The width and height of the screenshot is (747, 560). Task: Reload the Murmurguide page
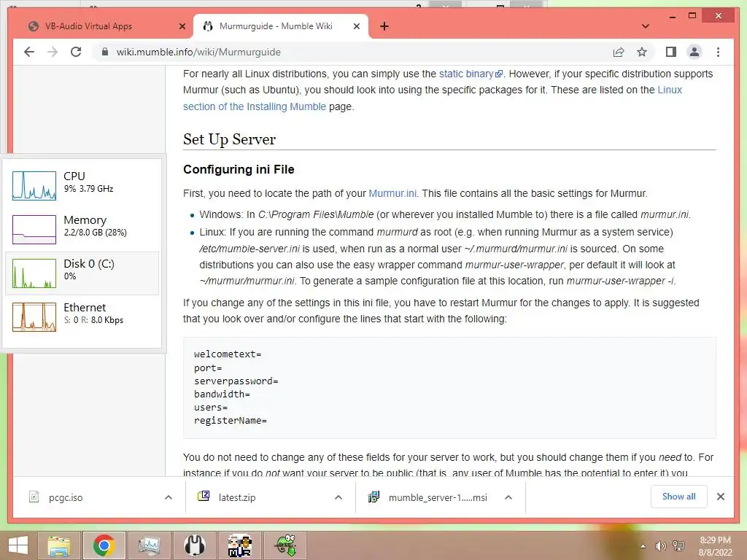pyautogui.click(x=76, y=52)
